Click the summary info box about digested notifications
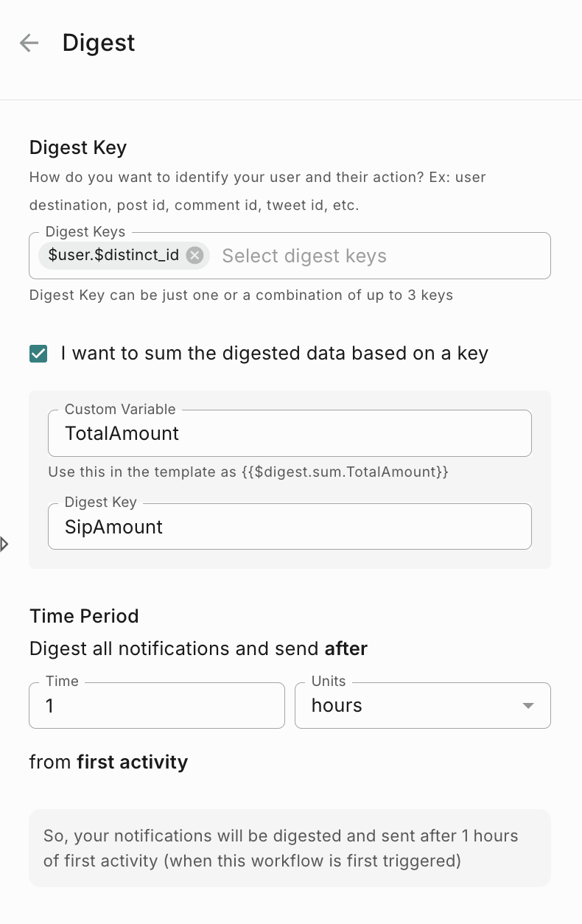582x924 pixels. click(290, 848)
